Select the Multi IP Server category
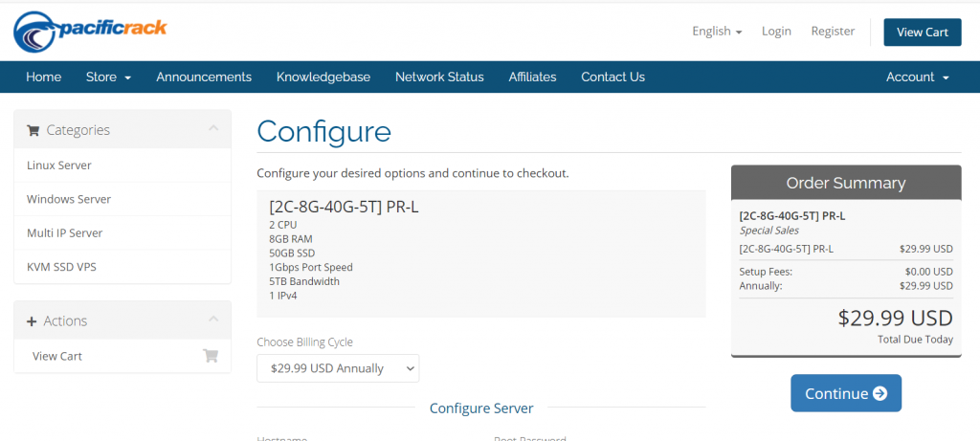The image size is (980, 441). (x=122, y=233)
